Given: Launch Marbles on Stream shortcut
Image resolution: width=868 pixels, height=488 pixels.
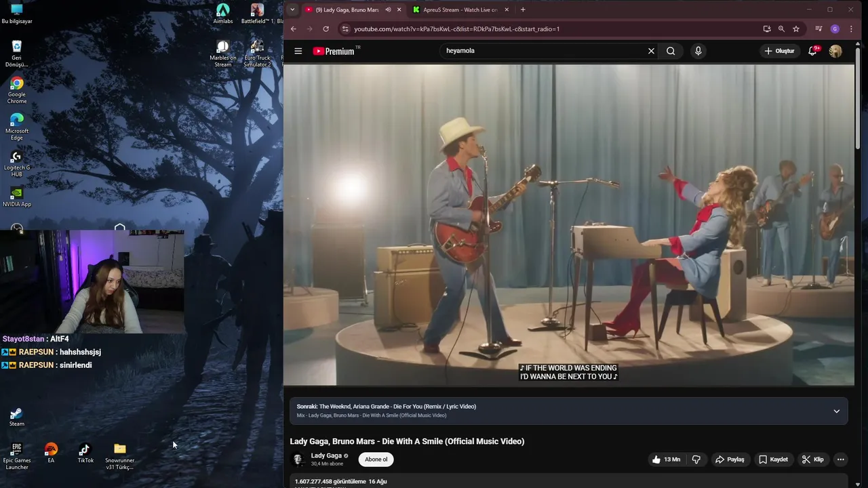Looking at the screenshot, I should click(223, 54).
